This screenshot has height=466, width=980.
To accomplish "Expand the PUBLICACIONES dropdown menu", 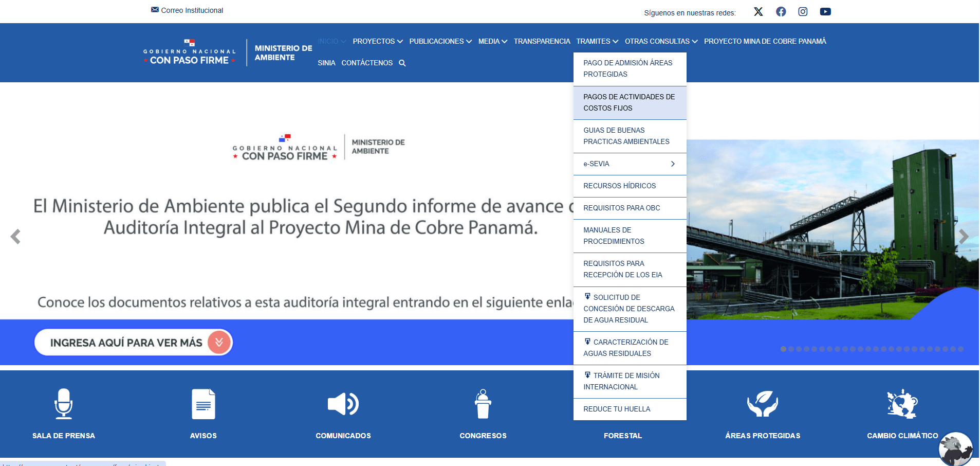I will point(440,41).
